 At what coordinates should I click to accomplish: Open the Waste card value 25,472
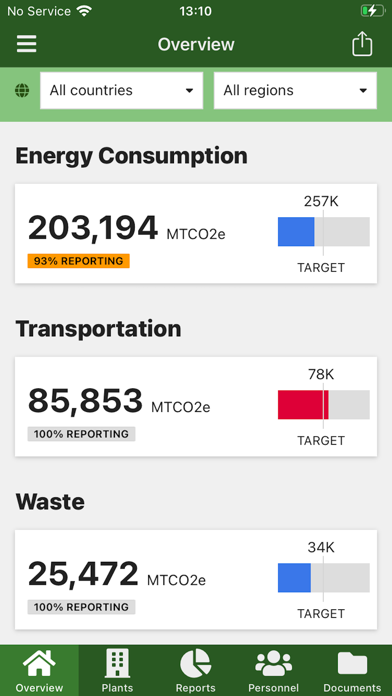(x=83, y=573)
